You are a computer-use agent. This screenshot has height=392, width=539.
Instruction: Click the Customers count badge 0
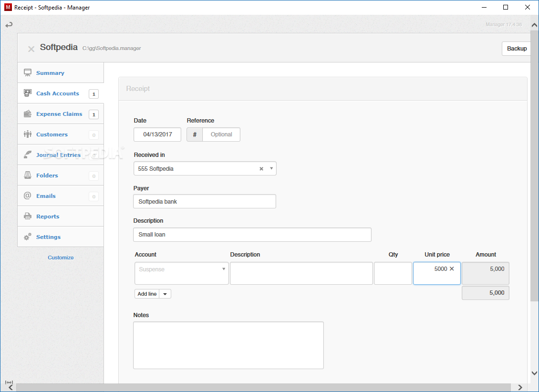(x=93, y=135)
